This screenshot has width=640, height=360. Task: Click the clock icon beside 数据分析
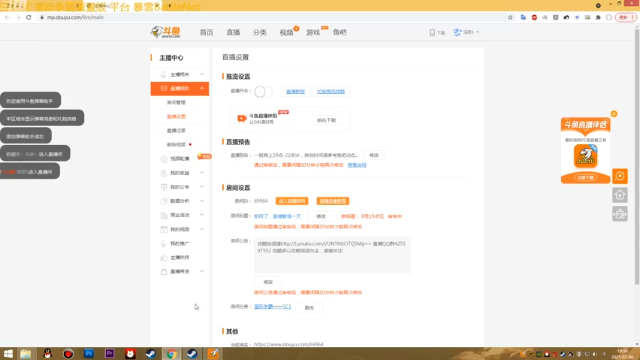164,201
